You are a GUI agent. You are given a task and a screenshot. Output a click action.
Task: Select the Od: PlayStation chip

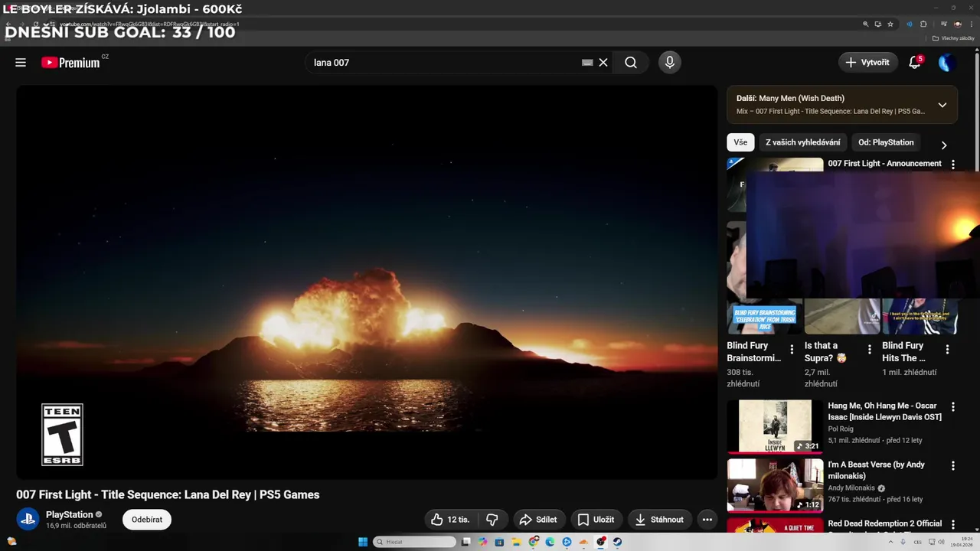(x=886, y=142)
